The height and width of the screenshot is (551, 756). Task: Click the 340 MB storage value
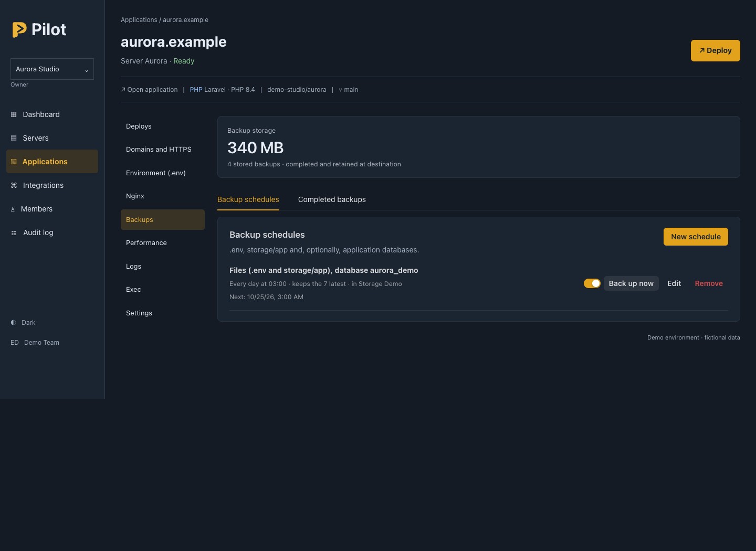pyautogui.click(x=256, y=148)
